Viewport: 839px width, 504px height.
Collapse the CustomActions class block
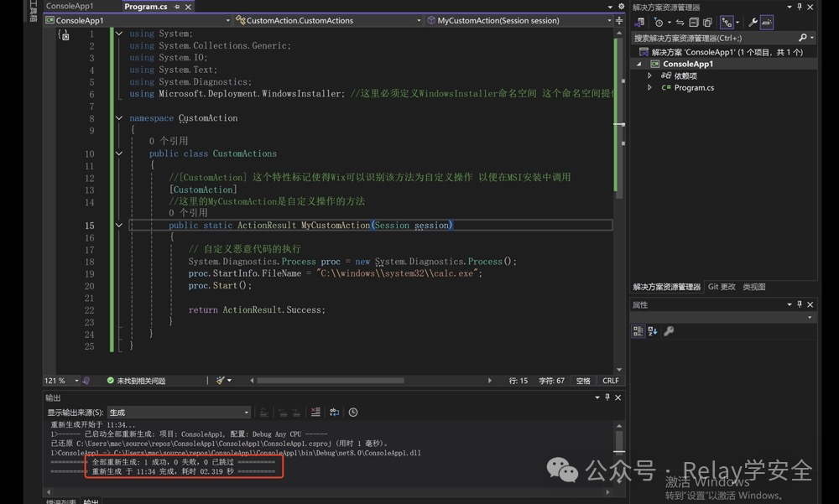click(x=119, y=153)
